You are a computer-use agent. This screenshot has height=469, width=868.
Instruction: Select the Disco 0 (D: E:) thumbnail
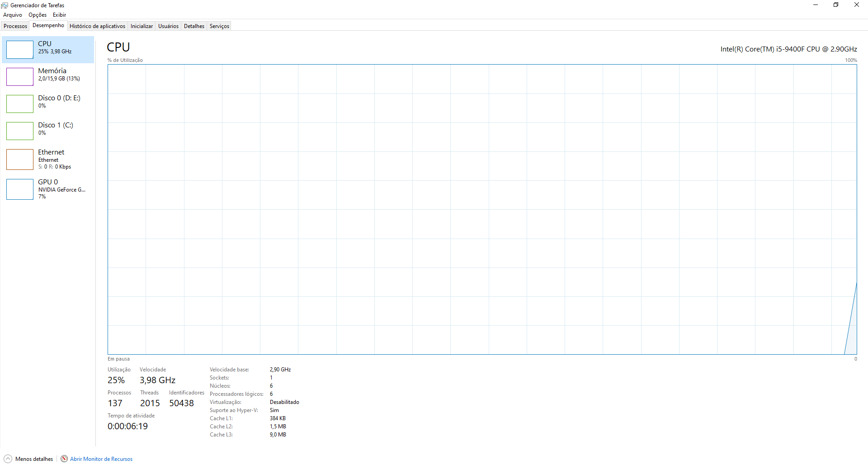click(20, 104)
